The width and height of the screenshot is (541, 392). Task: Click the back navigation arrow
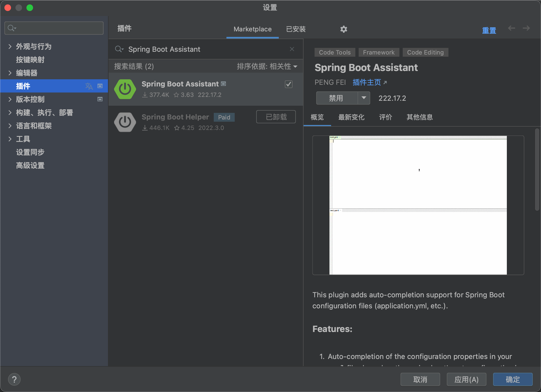(512, 28)
